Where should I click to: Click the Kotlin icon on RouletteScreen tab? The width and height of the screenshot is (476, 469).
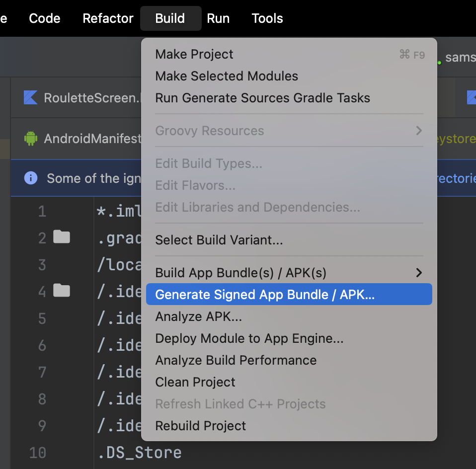pyautogui.click(x=31, y=97)
